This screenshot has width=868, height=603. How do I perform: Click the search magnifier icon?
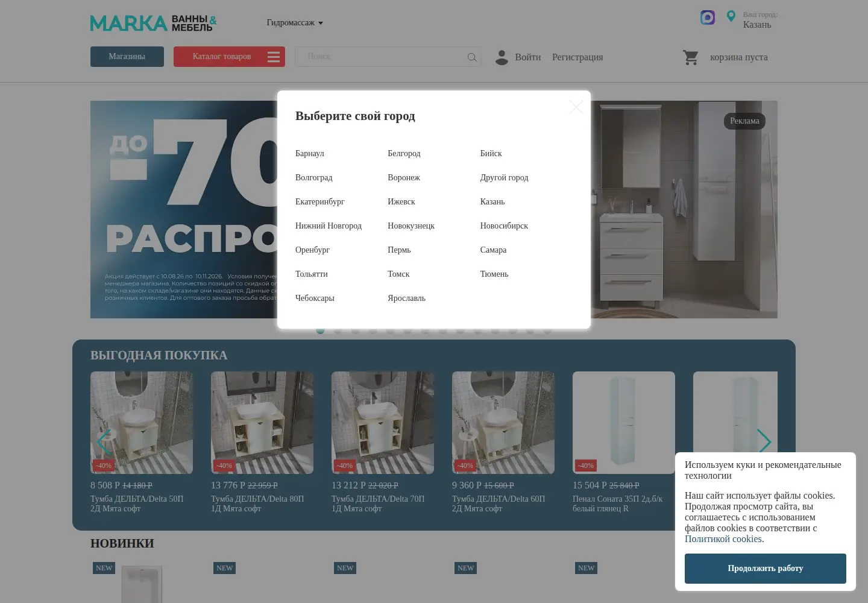click(x=472, y=57)
